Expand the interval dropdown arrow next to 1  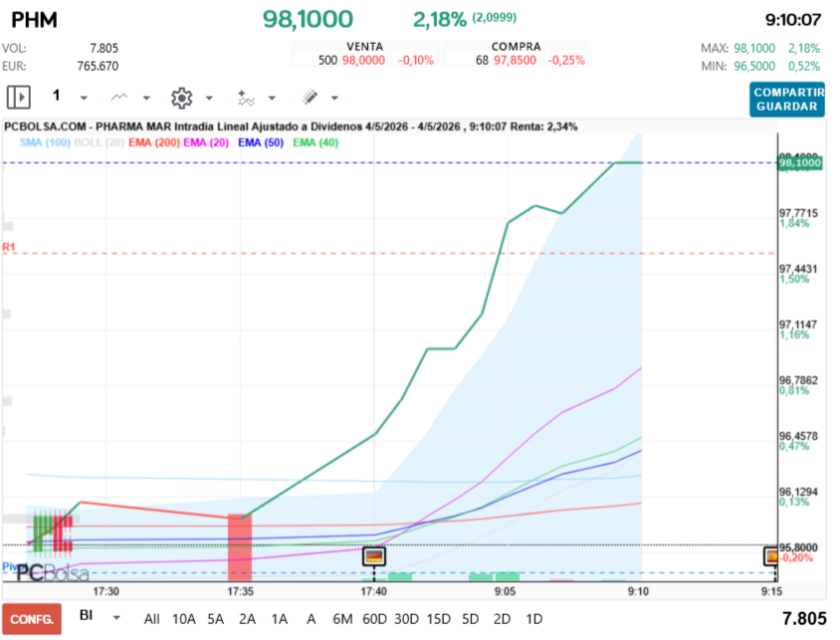pos(84,98)
